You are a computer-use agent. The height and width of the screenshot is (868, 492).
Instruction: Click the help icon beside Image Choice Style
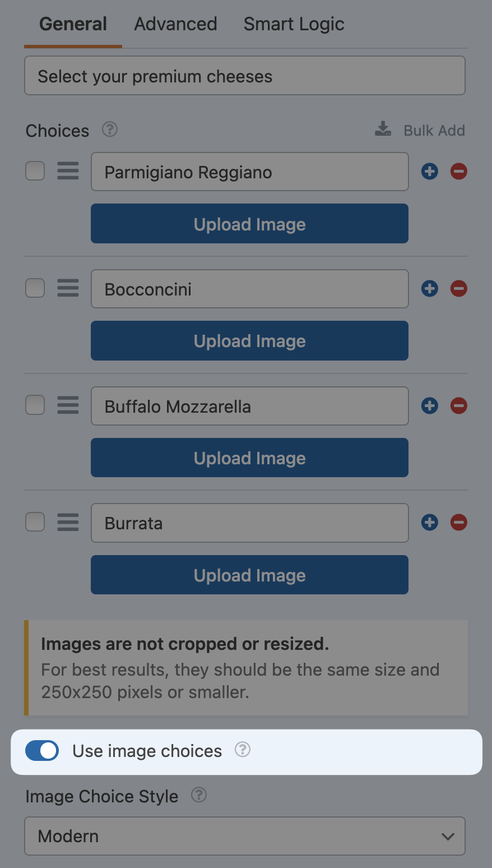(x=199, y=795)
